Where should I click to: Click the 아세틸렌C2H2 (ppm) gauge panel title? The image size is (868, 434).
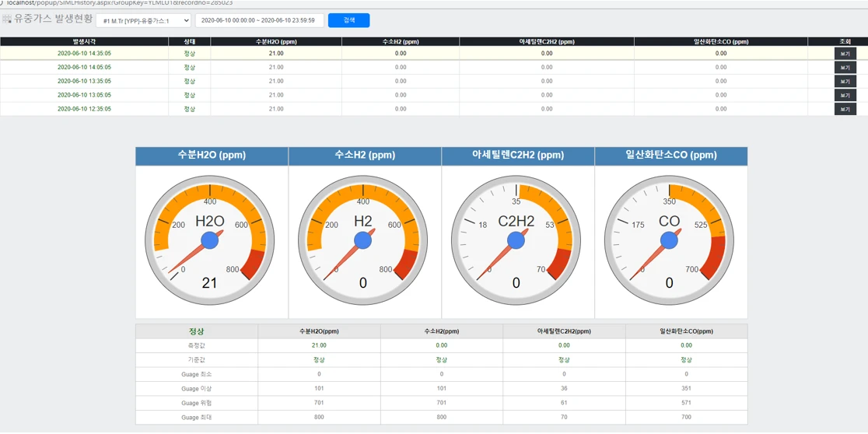[518, 156]
